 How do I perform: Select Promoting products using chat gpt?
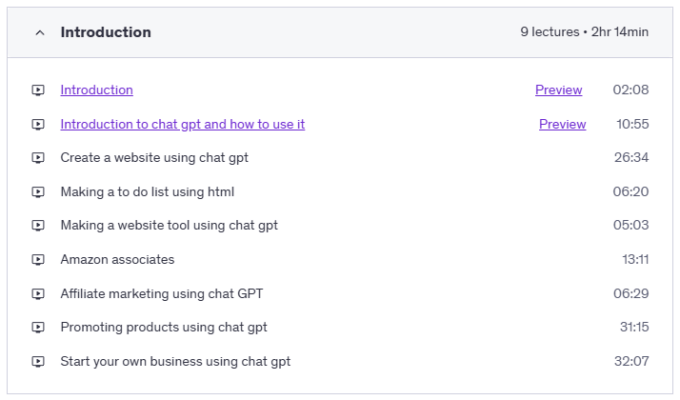coord(164,328)
